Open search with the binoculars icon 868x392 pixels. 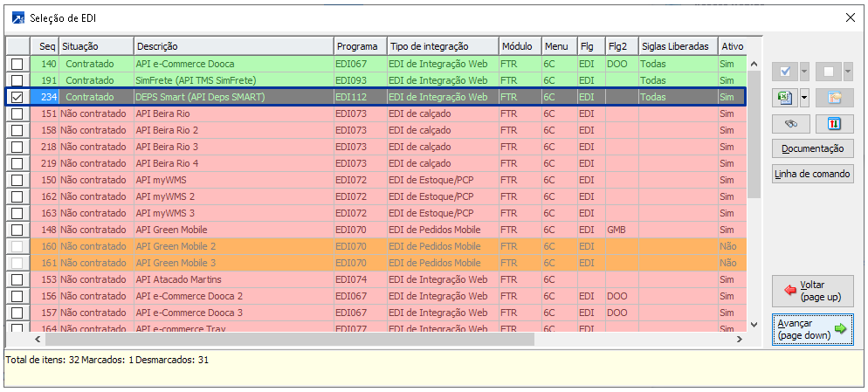coord(791,123)
